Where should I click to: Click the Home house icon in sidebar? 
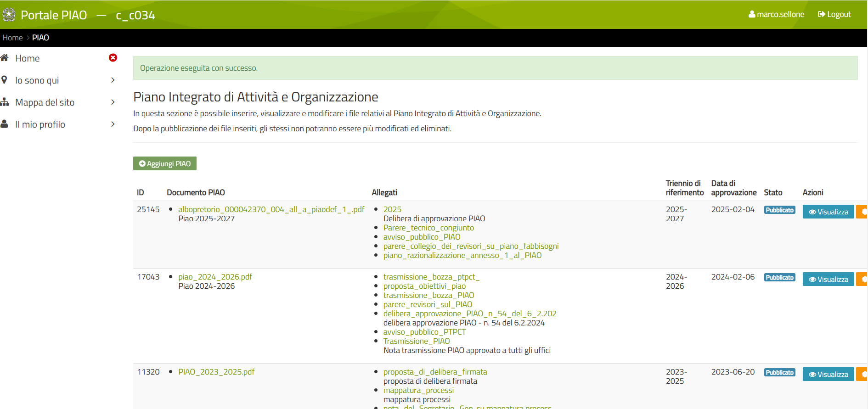pos(5,58)
